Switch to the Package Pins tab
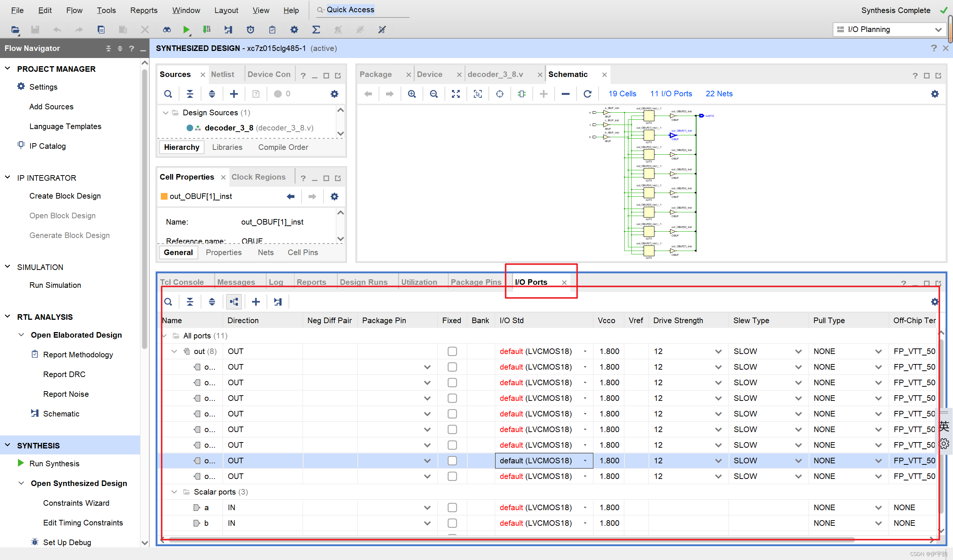Screen dimensions: 953x560 [476, 282]
